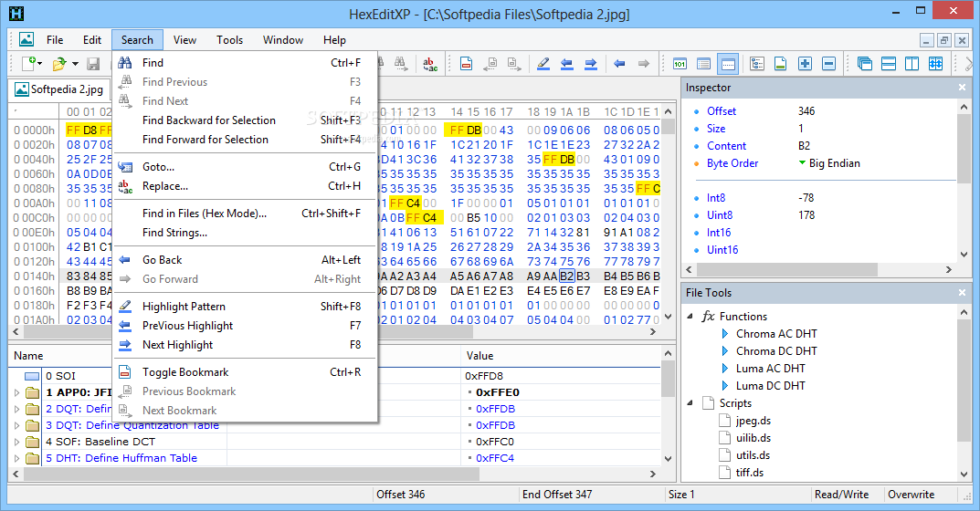Image resolution: width=980 pixels, height=511 pixels.
Task: Open the jpeg.ds script
Action: (753, 421)
